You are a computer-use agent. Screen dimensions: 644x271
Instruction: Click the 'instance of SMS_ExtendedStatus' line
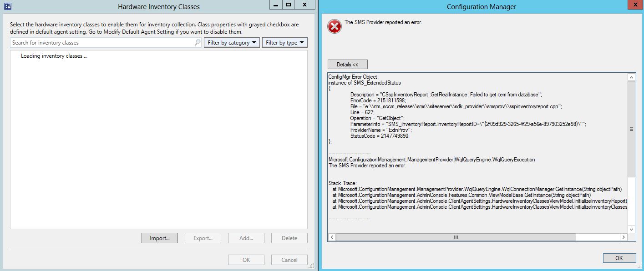click(365, 82)
